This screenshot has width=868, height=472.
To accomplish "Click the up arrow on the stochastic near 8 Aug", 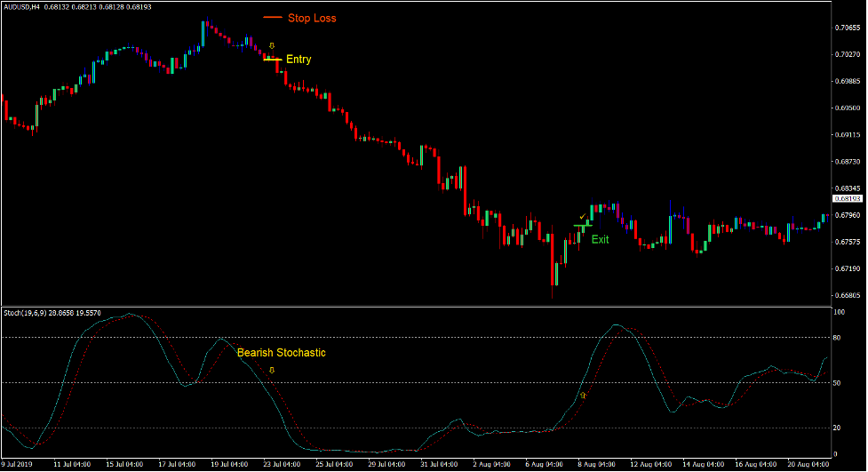I will 583,395.
